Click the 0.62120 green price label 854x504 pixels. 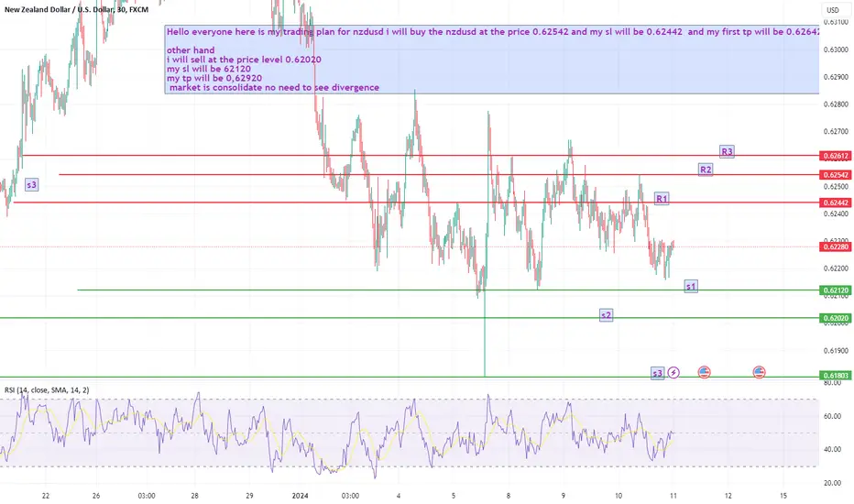(836, 290)
